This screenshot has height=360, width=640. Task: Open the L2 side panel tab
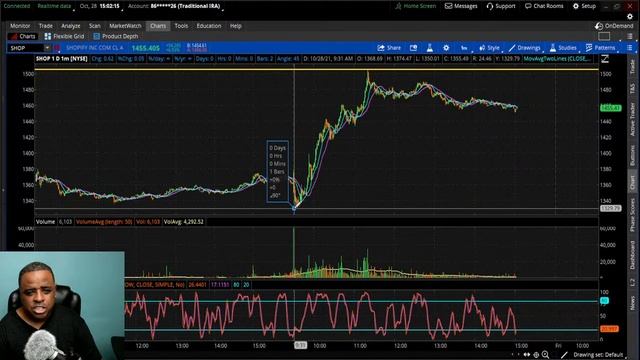(632, 282)
